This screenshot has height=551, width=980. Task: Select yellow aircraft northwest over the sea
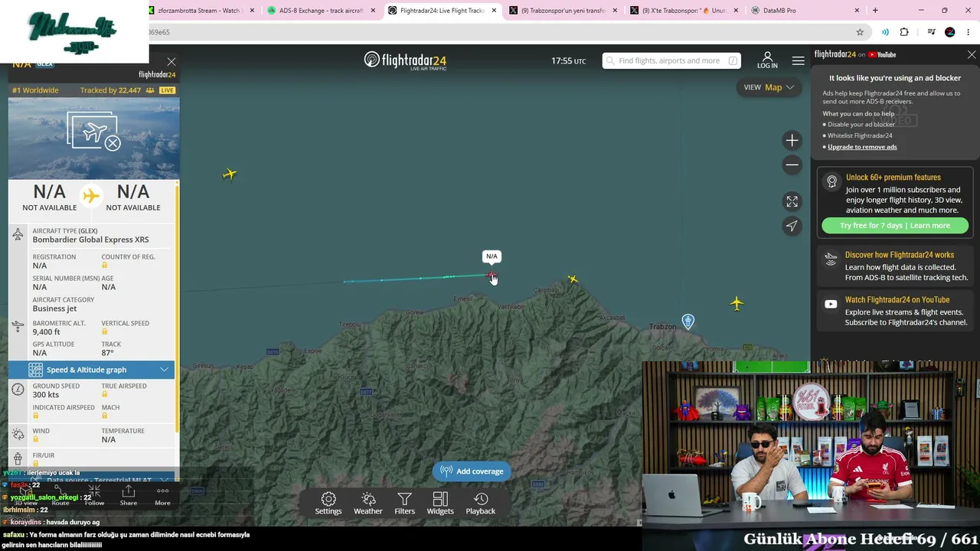[230, 174]
